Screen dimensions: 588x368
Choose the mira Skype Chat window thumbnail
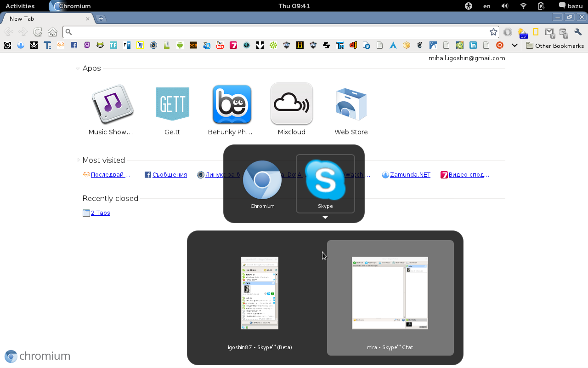point(390,293)
